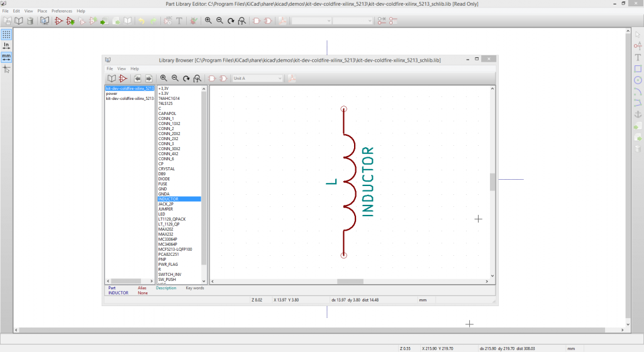Open the View menu in Library Browser
644x352 pixels.
121,69
